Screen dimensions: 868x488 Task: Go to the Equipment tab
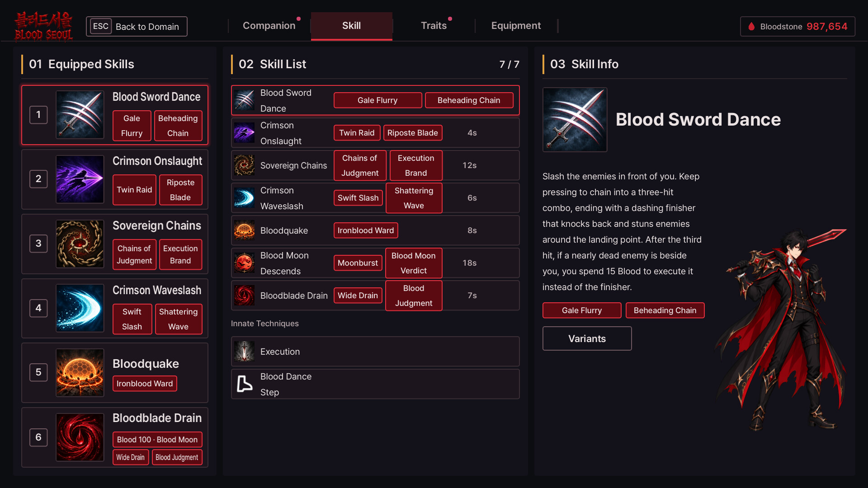pos(516,26)
